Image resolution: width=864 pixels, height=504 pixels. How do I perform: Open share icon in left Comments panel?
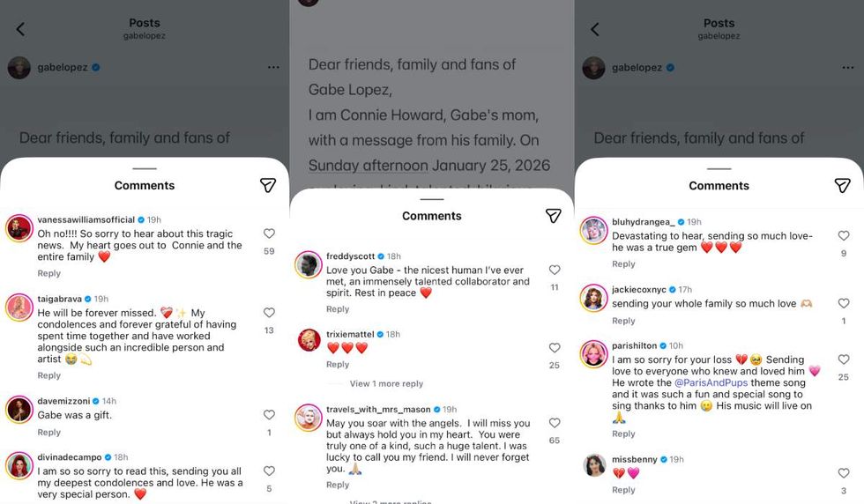[268, 185]
